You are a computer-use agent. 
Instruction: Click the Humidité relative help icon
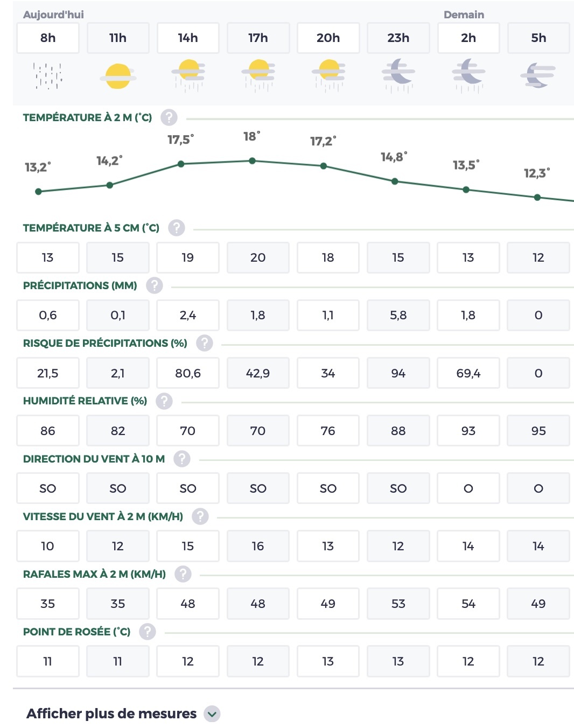coord(164,401)
